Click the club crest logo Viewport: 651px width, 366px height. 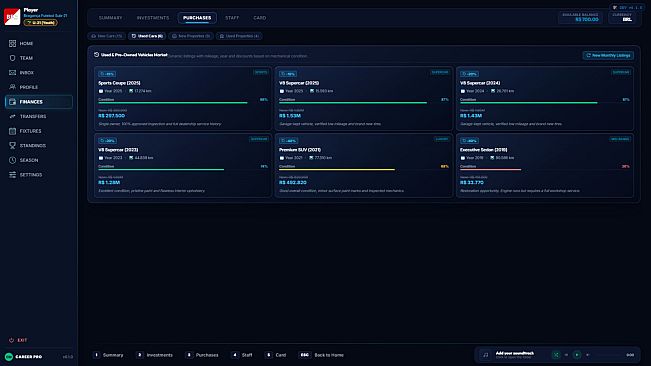[x=12, y=17]
